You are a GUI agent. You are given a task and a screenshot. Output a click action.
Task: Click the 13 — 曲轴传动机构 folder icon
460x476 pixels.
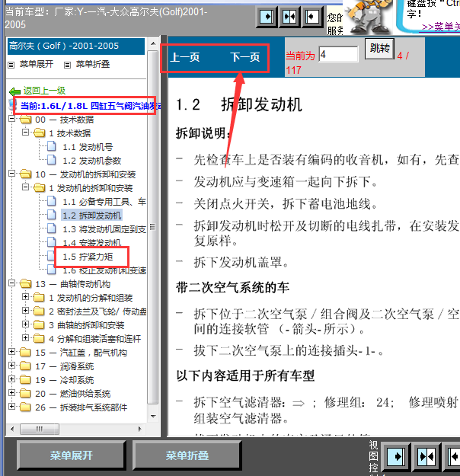pos(25,284)
